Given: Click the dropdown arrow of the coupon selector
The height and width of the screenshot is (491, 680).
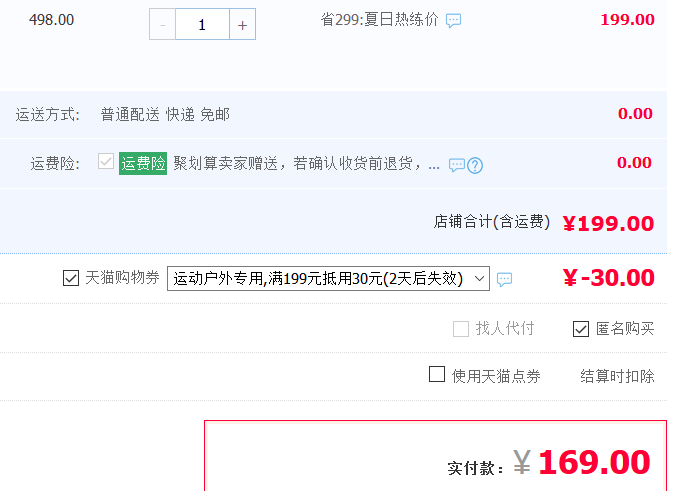Looking at the screenshot, I should tap(479, 278).
